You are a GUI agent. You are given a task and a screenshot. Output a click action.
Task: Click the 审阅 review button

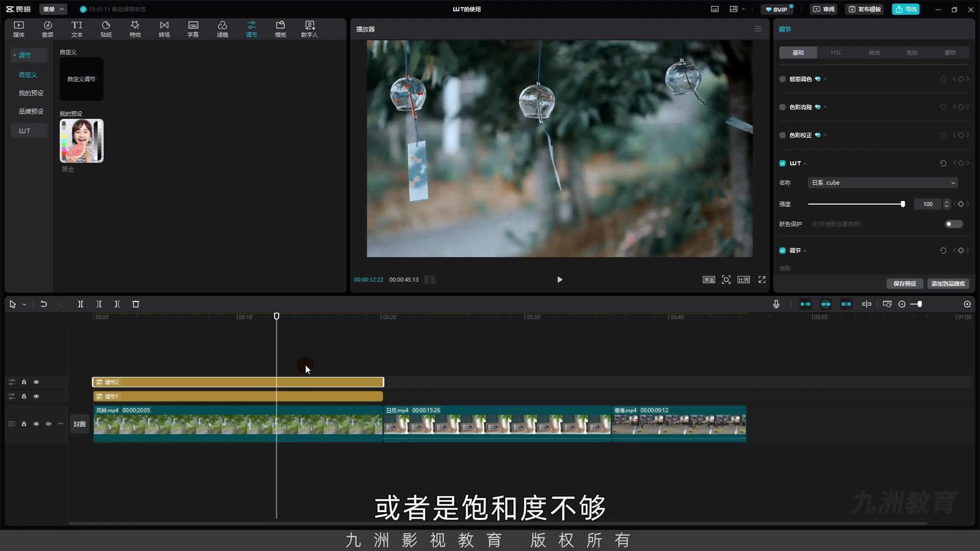pos(824,9)
